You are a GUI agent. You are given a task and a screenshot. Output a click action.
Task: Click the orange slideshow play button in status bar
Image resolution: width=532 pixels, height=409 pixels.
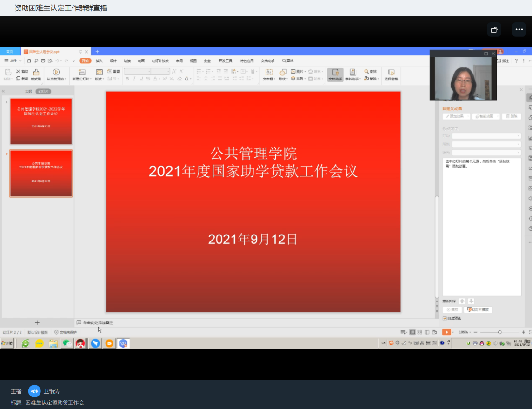(x=446, y=332)
